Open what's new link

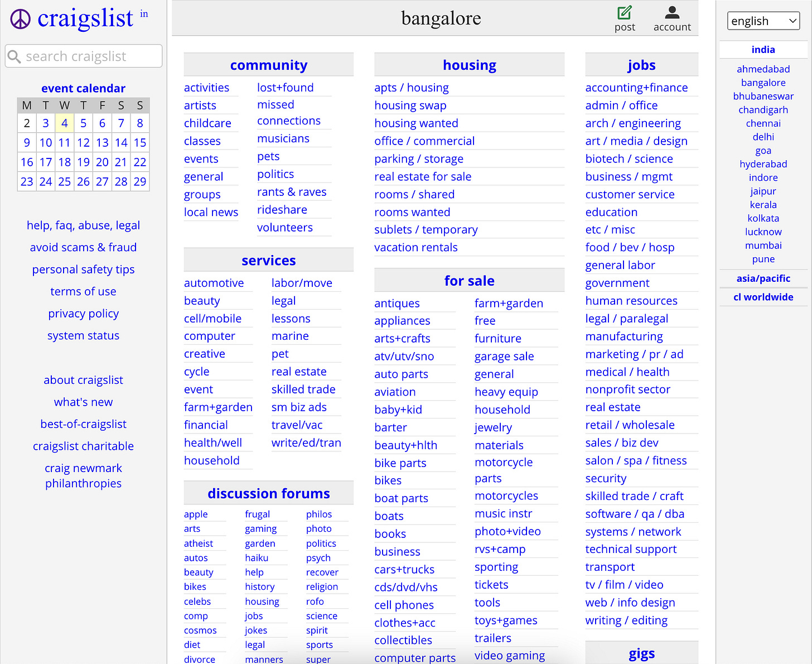83,402
